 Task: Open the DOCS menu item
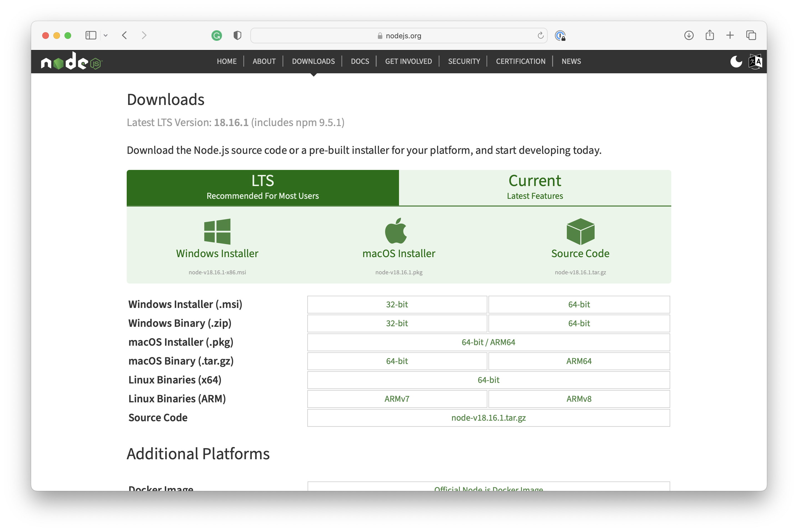point(360,61)
